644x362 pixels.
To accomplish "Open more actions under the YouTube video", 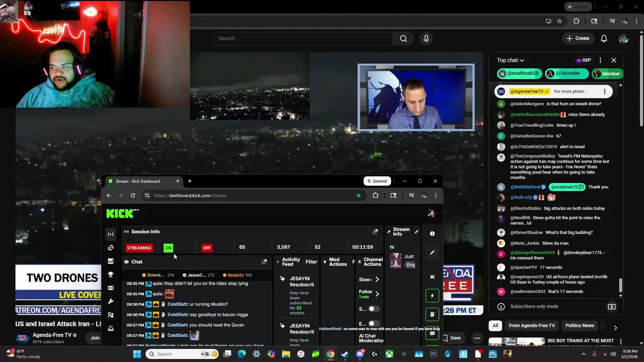I will [477, 338].
